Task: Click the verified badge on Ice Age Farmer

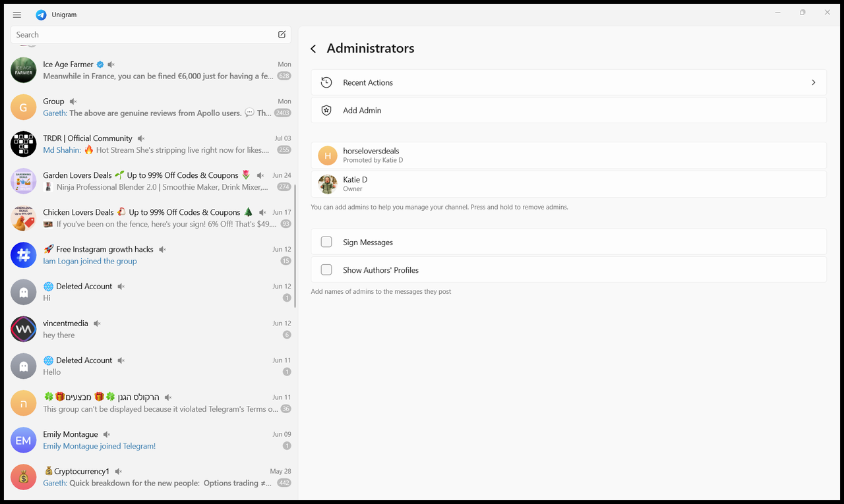Action: point(100,65)
